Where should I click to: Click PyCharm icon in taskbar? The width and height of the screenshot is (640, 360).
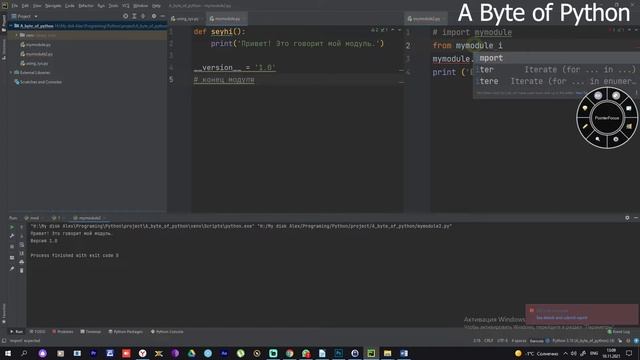pyautogui.click(x=371, y=353)
